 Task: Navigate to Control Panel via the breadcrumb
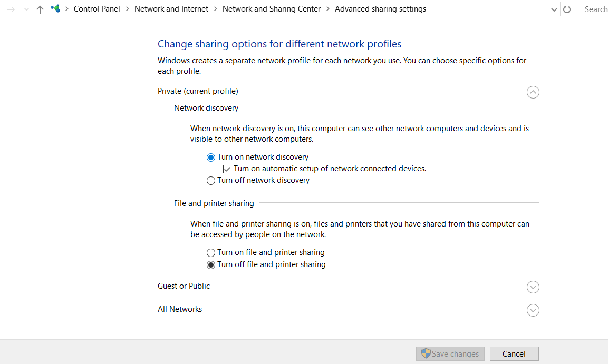tap(96, 8)
